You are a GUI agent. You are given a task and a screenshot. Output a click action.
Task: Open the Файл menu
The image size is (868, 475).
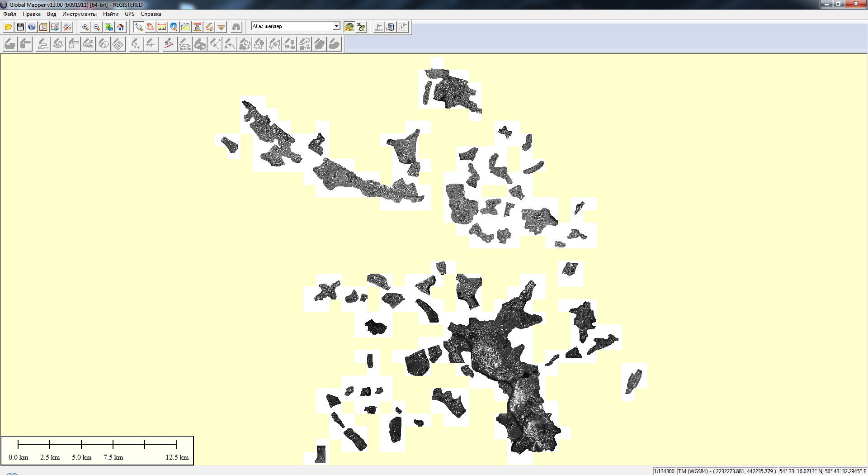(9, 14)
